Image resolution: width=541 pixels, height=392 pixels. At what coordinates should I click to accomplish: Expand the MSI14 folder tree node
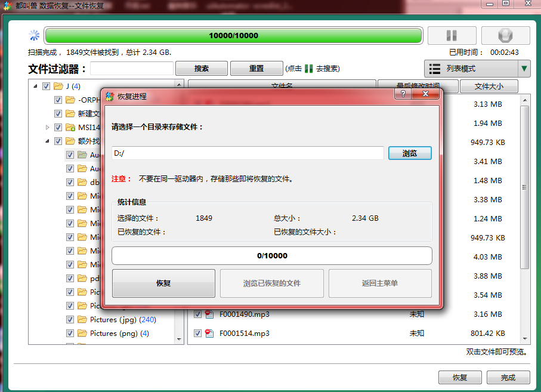[x=48, y=127]
